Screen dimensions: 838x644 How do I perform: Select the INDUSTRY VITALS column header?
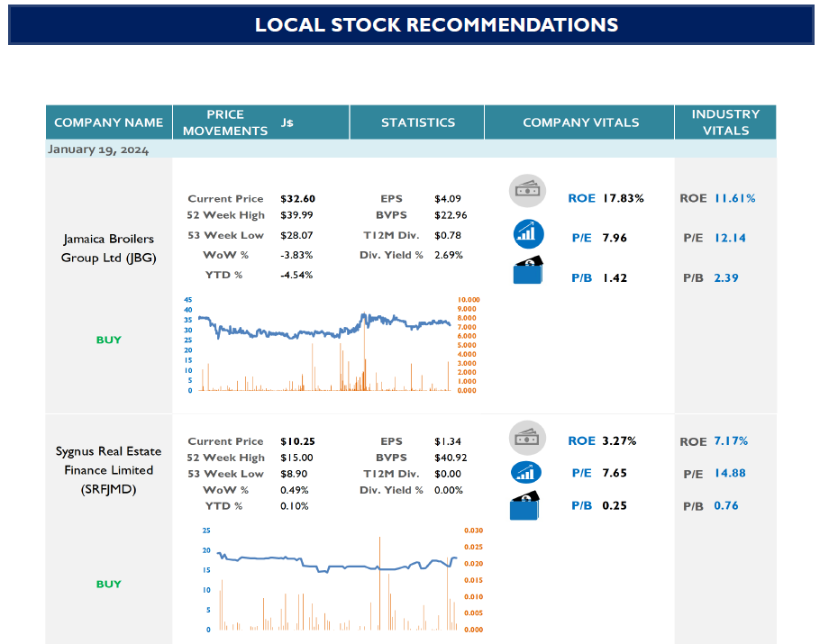(725, 122)
